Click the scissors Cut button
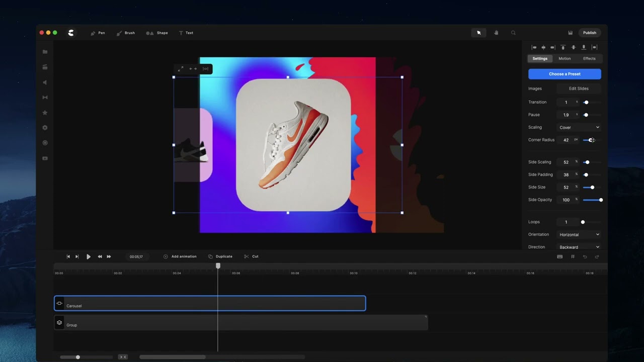Image resolution: width=644 pixels, height=362 pixels. coord(251,256)
